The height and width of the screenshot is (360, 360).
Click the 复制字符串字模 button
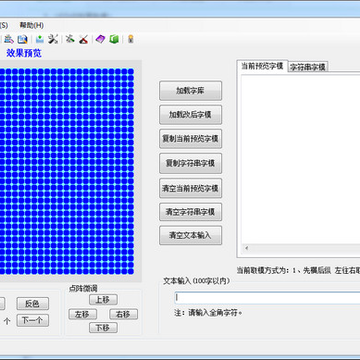click(190, 163)
